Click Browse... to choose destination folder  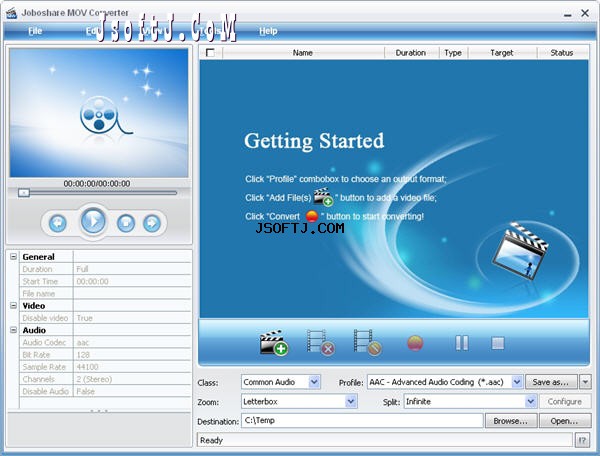(511, 421)
